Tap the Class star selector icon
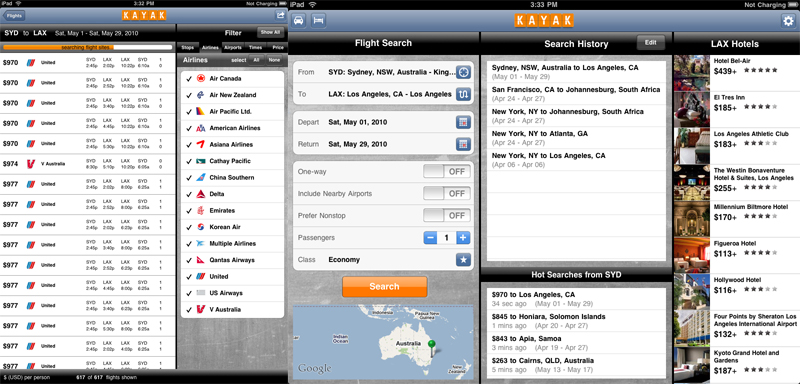Screen dimensions: 800x384 pyautogui.click(x=463, y=260)
